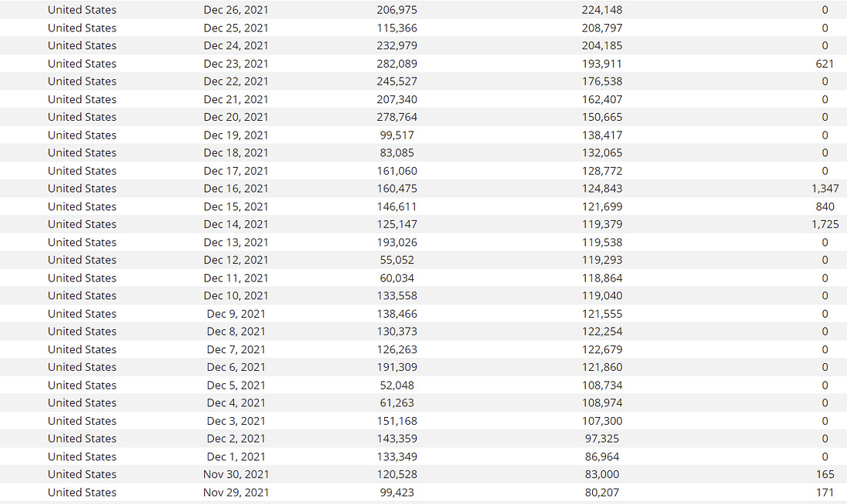Click the 107,300 average on Dec 3
Viewport: 847px width, 504px height.
click(602, 421)
